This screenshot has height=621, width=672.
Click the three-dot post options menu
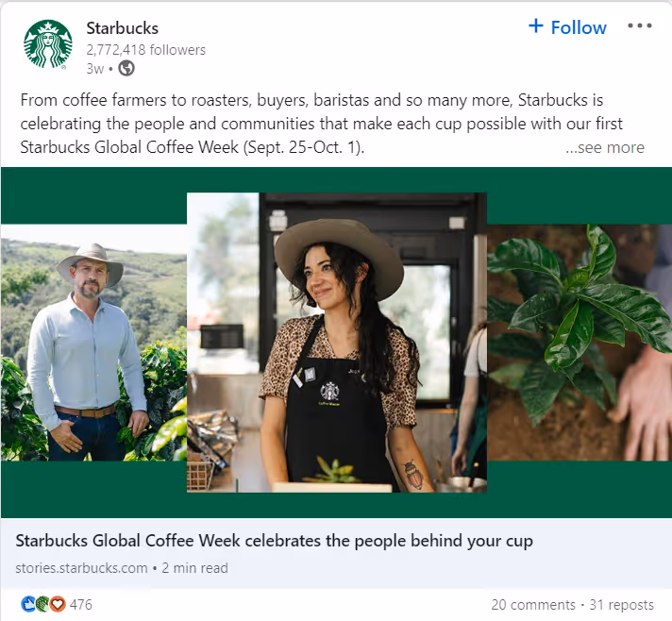(x=639, y=25)
